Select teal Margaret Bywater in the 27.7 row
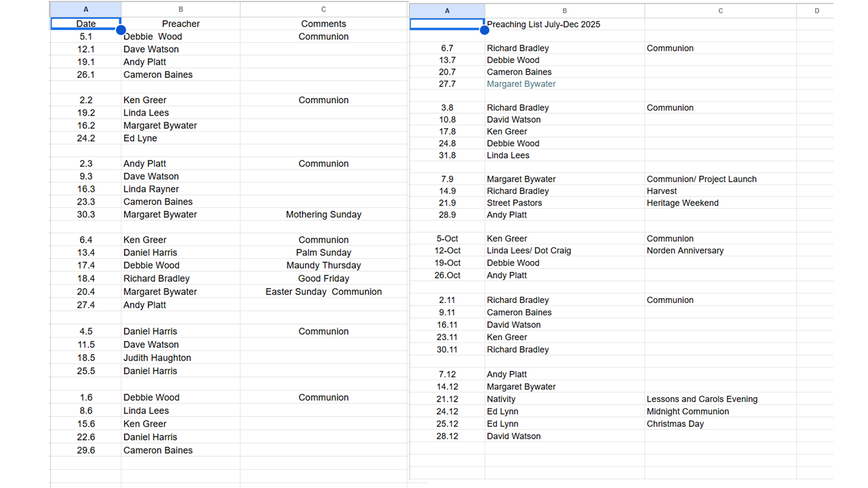868x488 pixels. [x=564, y=84]
